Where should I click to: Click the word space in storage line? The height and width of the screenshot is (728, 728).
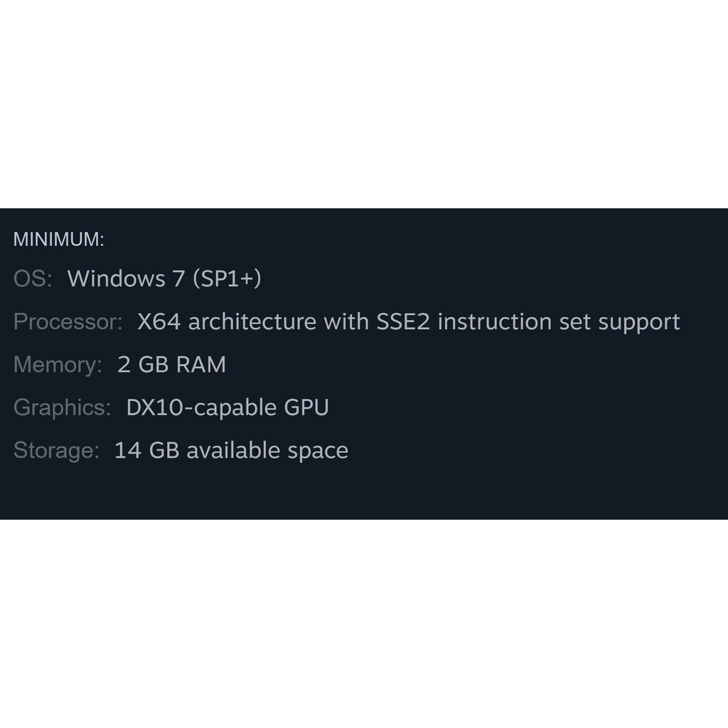click(318, 451)
